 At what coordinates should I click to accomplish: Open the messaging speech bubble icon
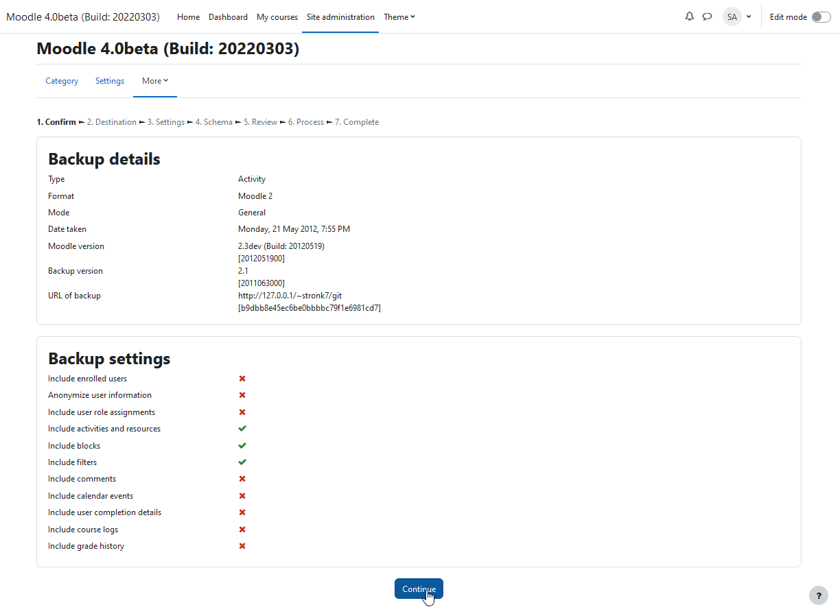(x=708, y=16)
